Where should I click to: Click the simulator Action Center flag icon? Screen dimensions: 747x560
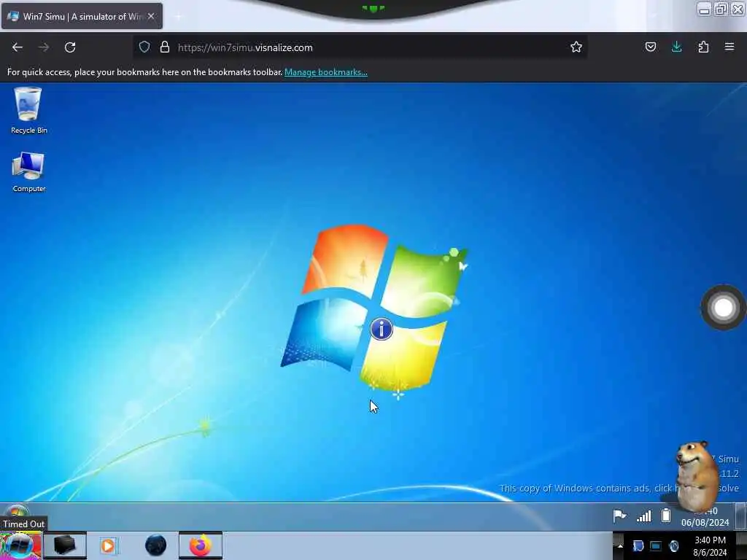point(619,516)
